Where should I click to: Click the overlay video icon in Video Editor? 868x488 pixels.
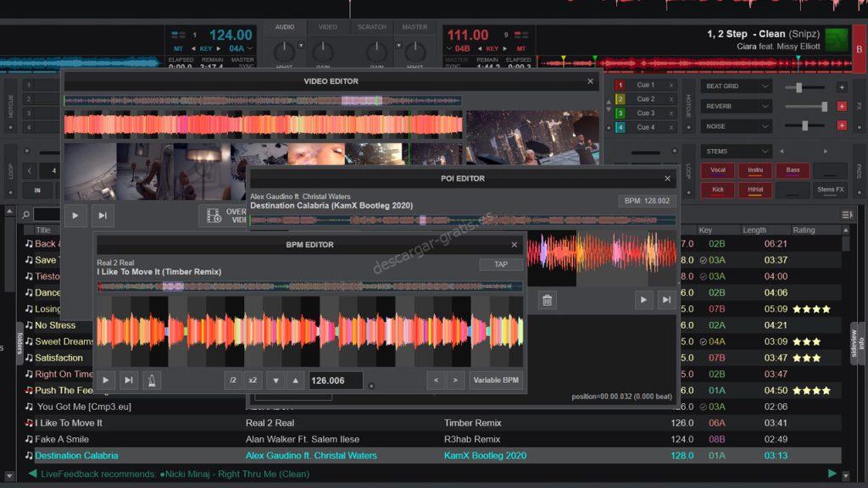click(x=212, y=215)
